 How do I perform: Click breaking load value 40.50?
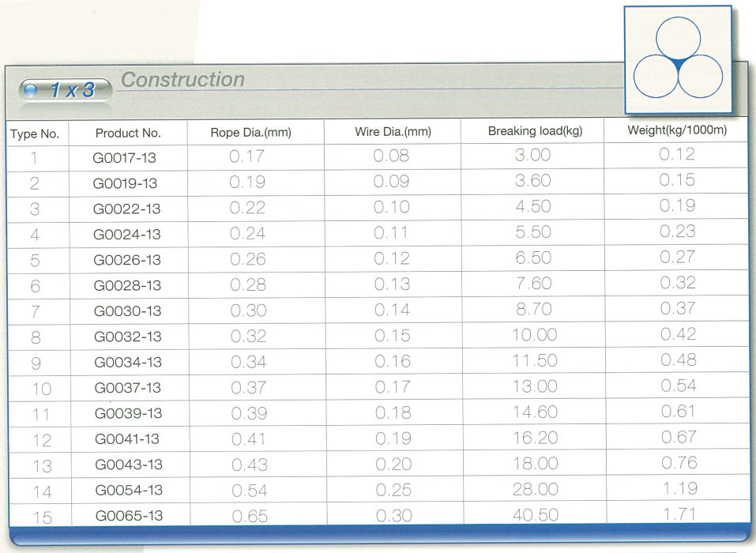tap(536, 515)
